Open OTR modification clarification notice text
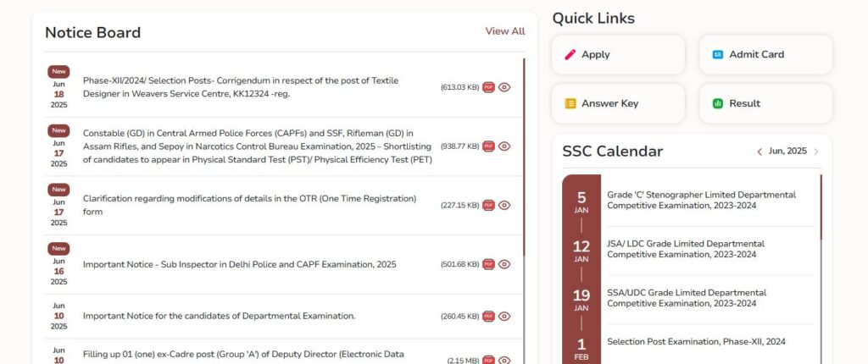Viewport: 868px width, 364px height. tap(250, 205)
